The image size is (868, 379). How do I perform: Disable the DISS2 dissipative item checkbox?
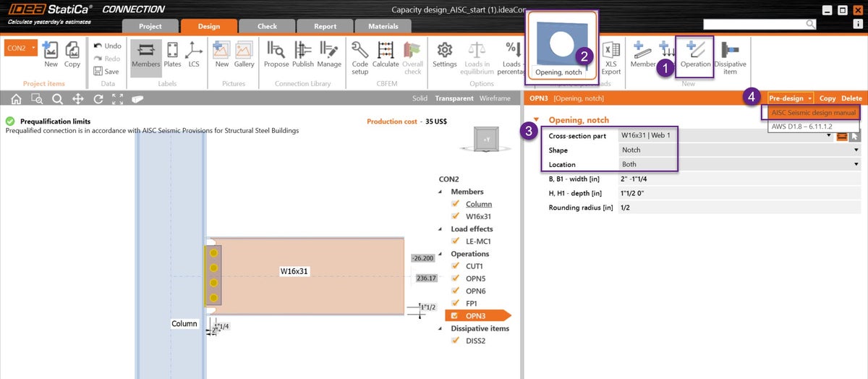click(455, 341)
